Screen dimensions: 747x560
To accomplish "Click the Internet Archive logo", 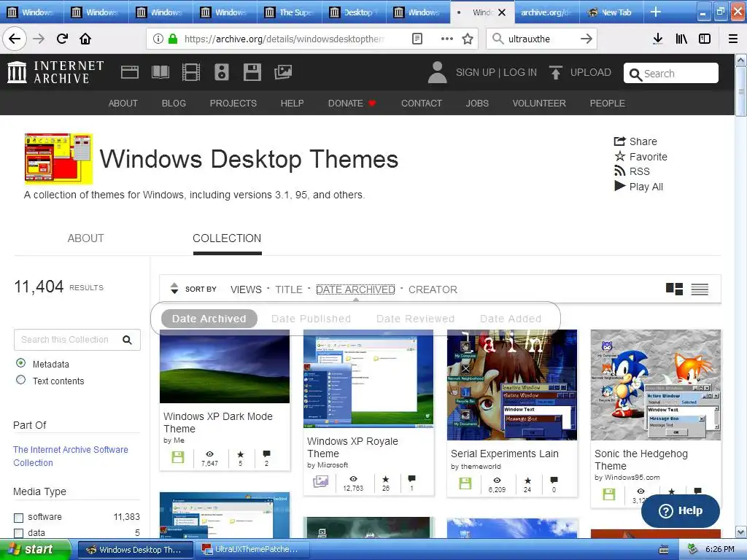I will click(55, 72).
